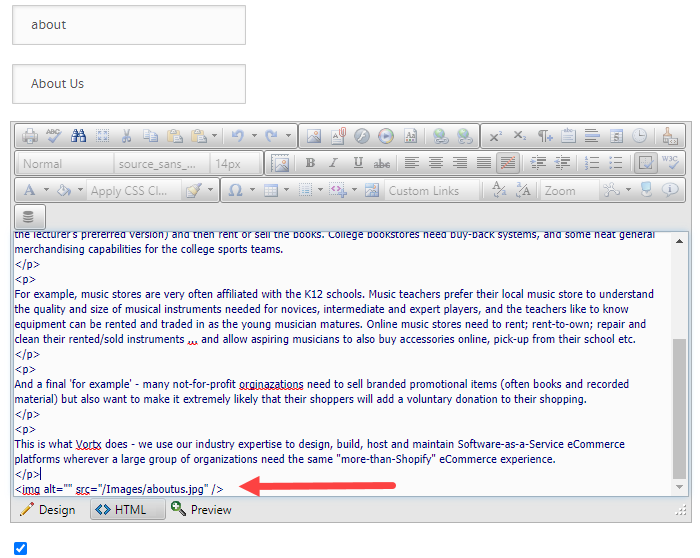This screenshot has width=700, height=558.
Task: Apply superscript formatting
Action: coord(496,136)
